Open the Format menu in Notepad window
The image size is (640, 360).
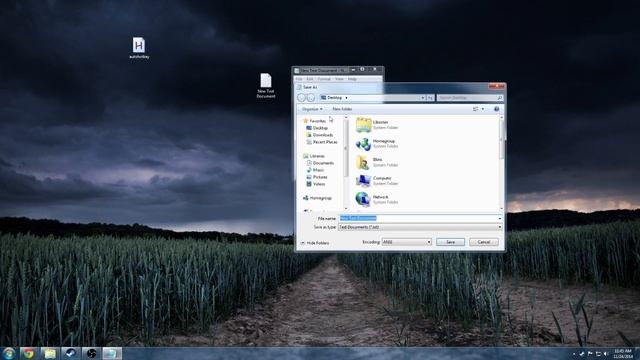324,79
